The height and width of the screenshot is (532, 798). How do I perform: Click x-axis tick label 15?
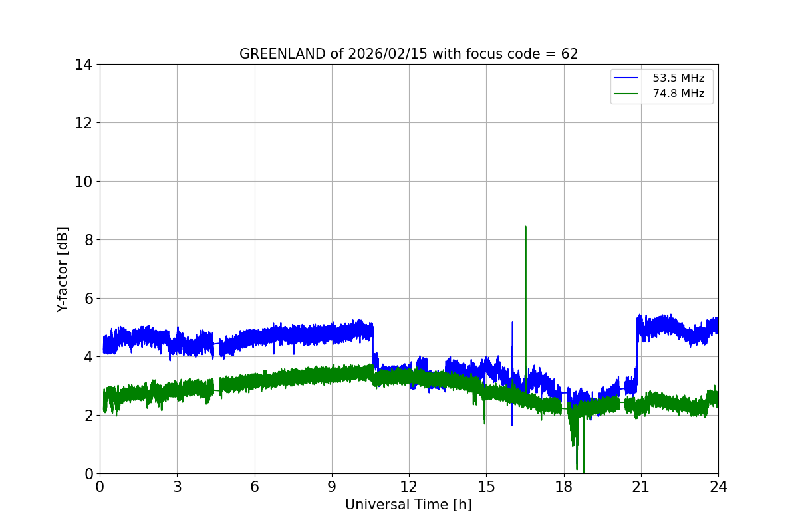pyautogui.click(x=486, y=487)
